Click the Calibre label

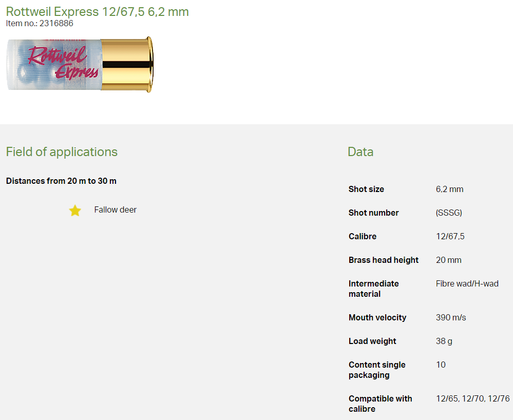click(363, 236)
